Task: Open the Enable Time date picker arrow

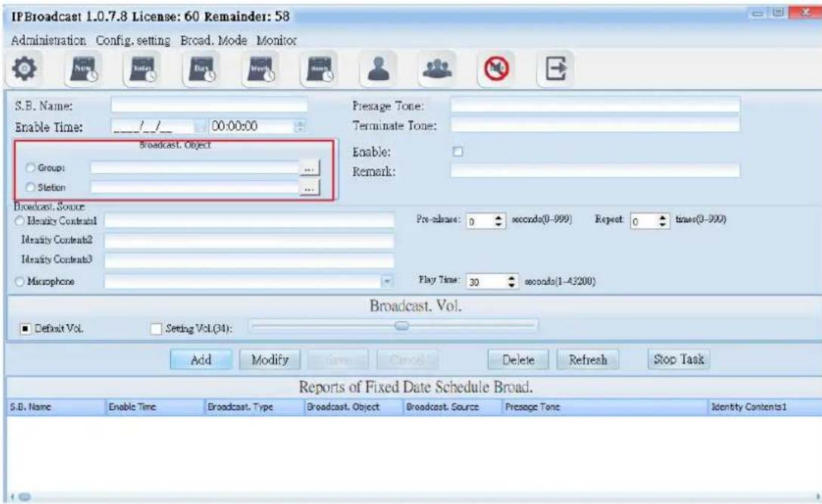Action: pyautogui.click(x=199, y=126)
